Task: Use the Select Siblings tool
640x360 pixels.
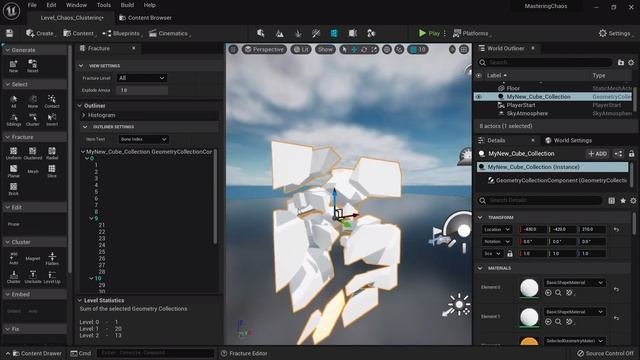Action: [x=13, y=119]
